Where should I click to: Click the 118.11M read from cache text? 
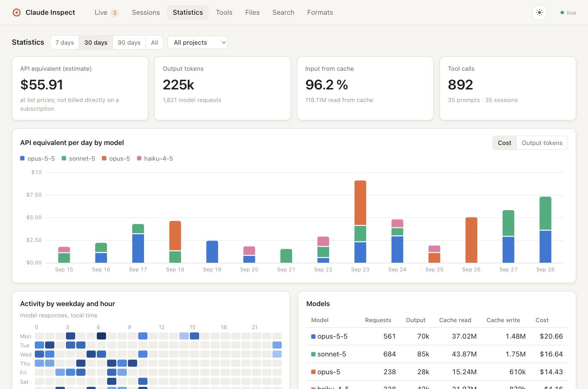coord(339,100)
